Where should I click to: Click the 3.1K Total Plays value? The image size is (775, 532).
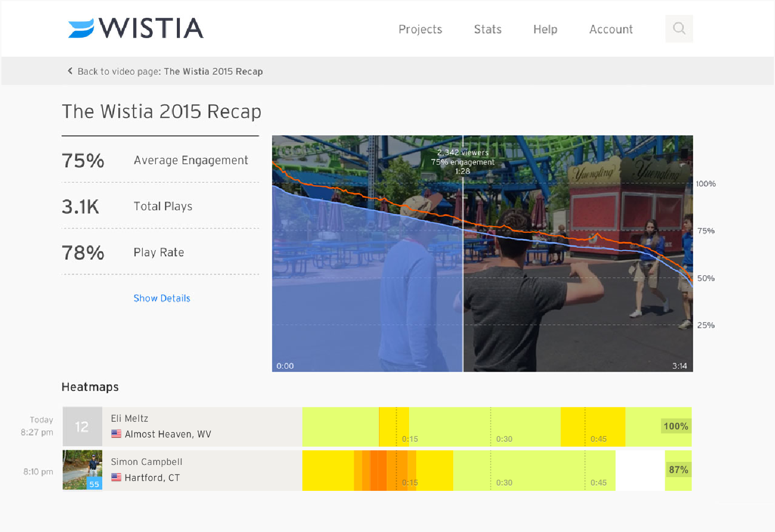[x=80, y=207]
